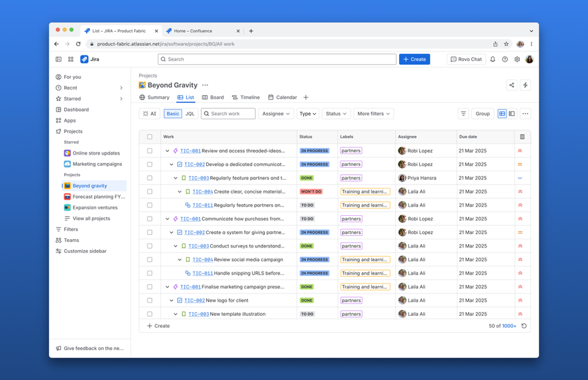This screenshot has width=588, height=380.
Task: Open Jira settings gear icon
Action: (x=517, y=59)
